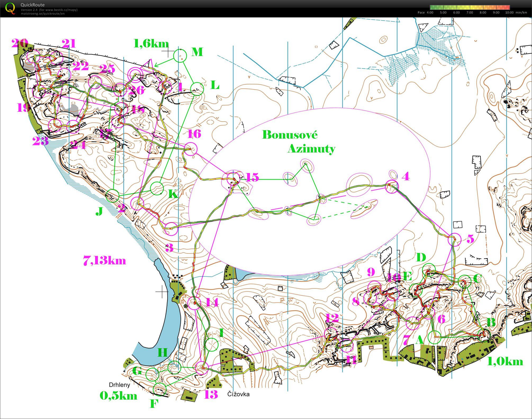Click the 'Drhleny' place name

click(119, 385)
